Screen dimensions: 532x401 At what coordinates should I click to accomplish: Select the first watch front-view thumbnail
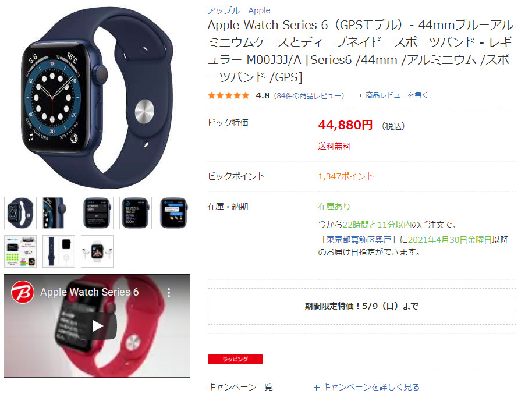[20, 212]
